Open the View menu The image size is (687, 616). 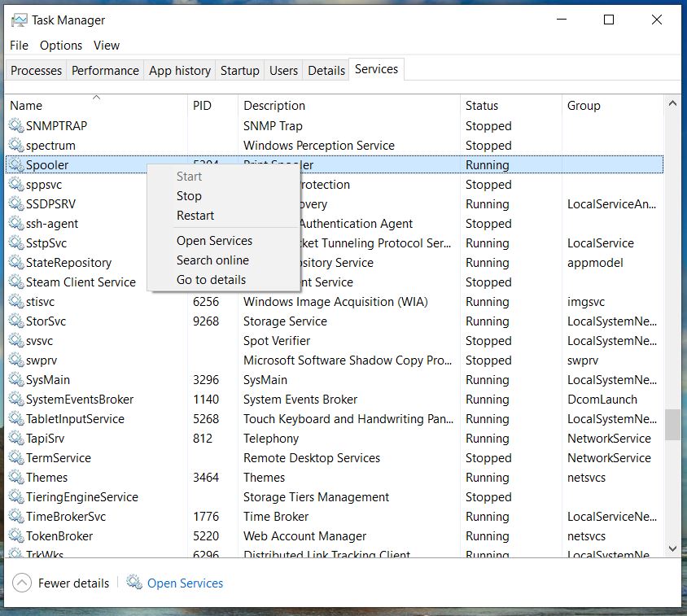tap(107, 46)
